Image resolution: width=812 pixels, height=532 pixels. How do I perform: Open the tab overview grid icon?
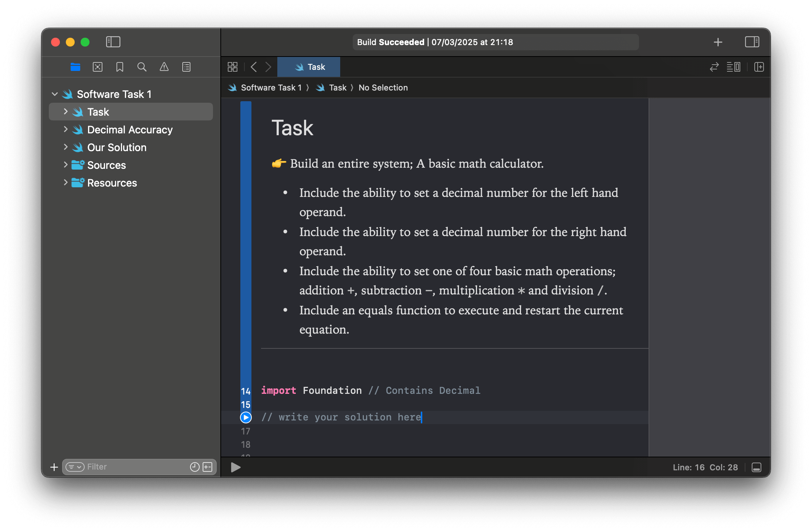[233, 67]
